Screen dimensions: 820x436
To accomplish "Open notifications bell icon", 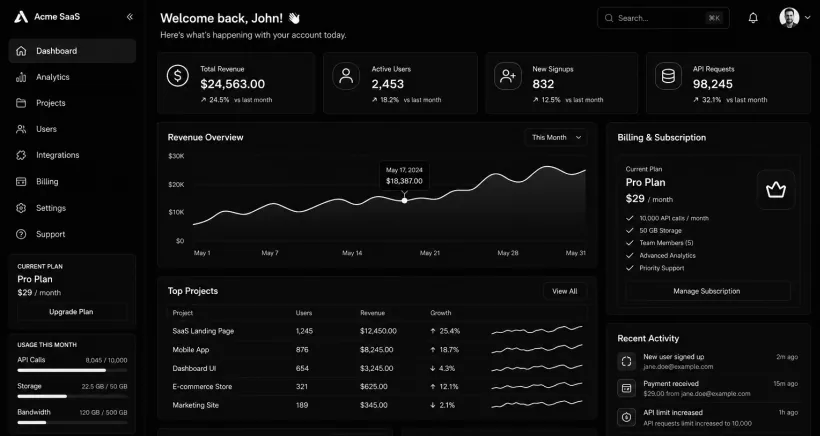I will coord(753,18).
